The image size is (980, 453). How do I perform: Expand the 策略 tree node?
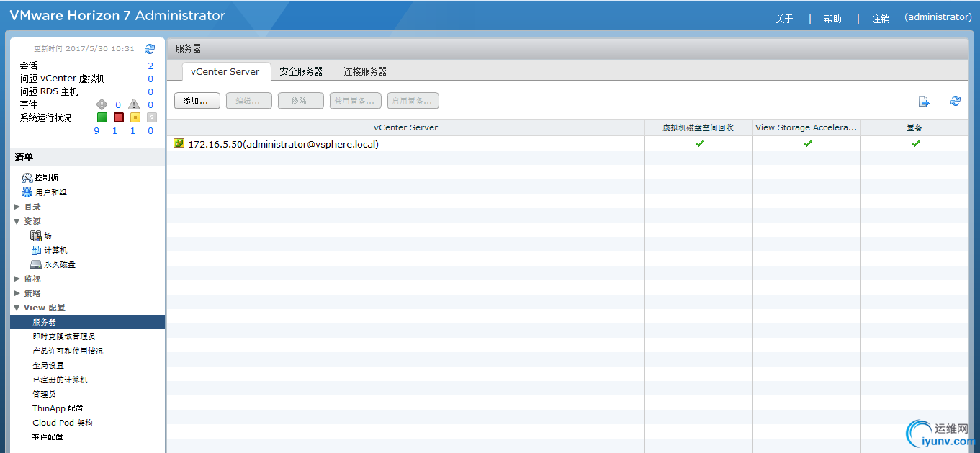tap(17, 293)
